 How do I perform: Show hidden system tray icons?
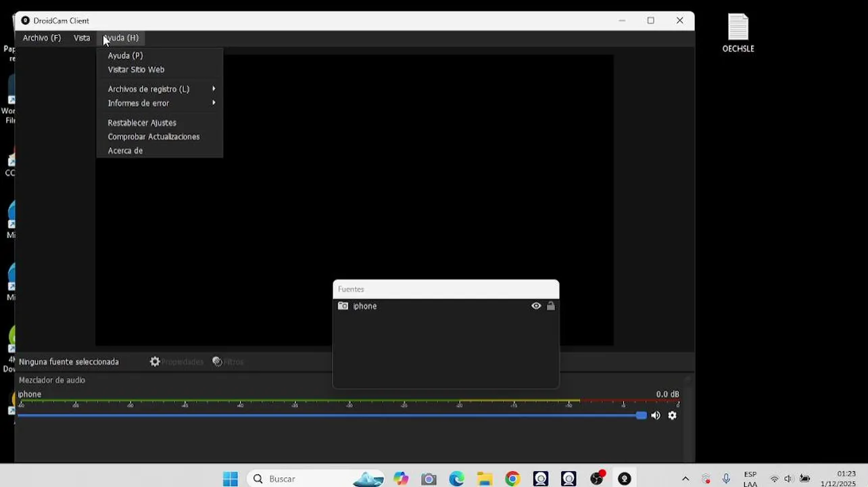pos(685,479)
